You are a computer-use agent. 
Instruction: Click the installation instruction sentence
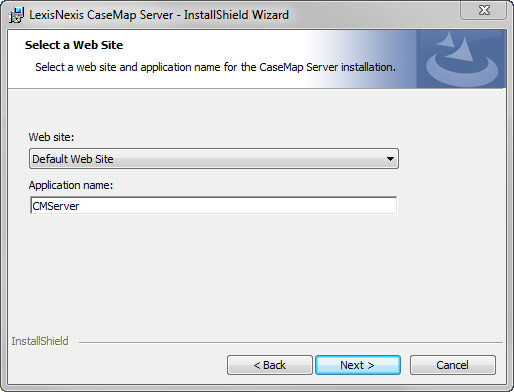coord(215,67)
